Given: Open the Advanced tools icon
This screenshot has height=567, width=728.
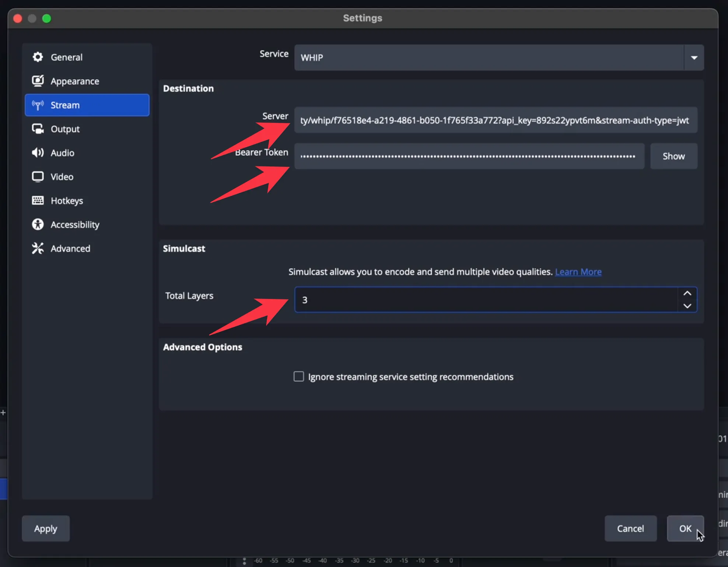Looking at the screenshot, I should pyautogui.click(x=38, y=248).
